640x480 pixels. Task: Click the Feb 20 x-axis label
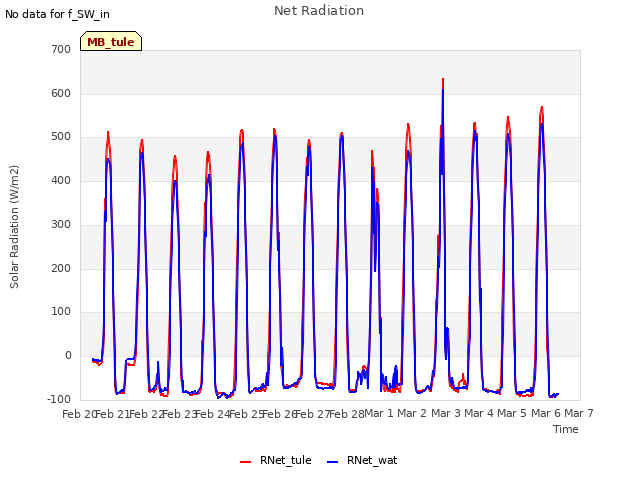pos(78,414)
